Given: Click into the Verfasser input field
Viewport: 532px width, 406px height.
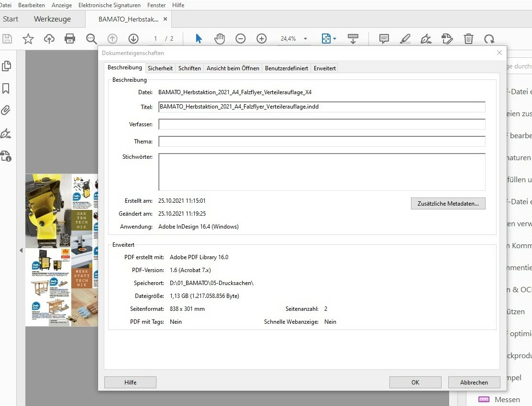Looking at the screenshot, I should (x=321, y=124).
